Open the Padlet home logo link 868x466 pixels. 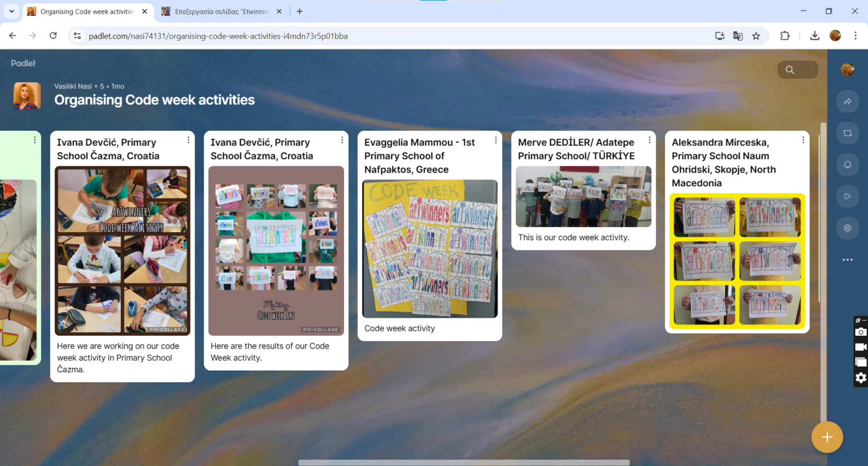(x=23, y=63)
